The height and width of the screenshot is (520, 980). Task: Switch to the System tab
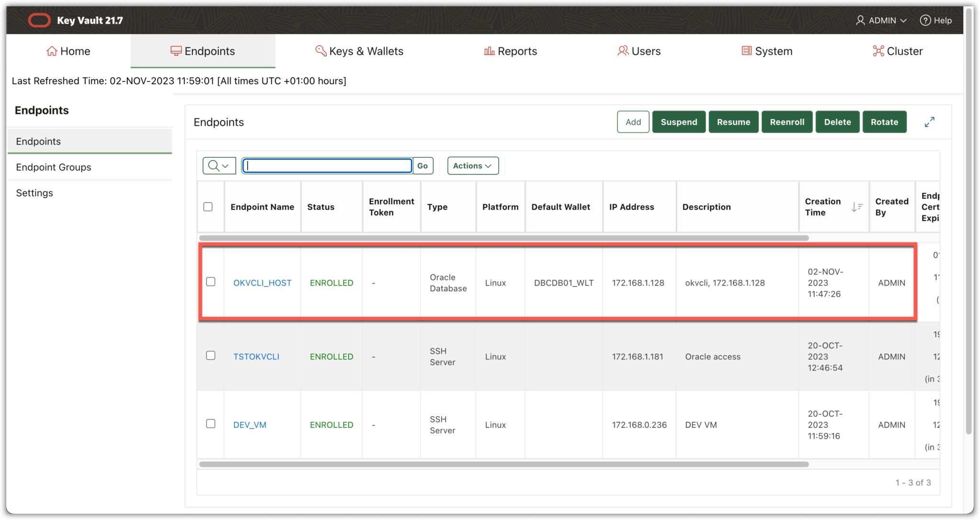767,51
